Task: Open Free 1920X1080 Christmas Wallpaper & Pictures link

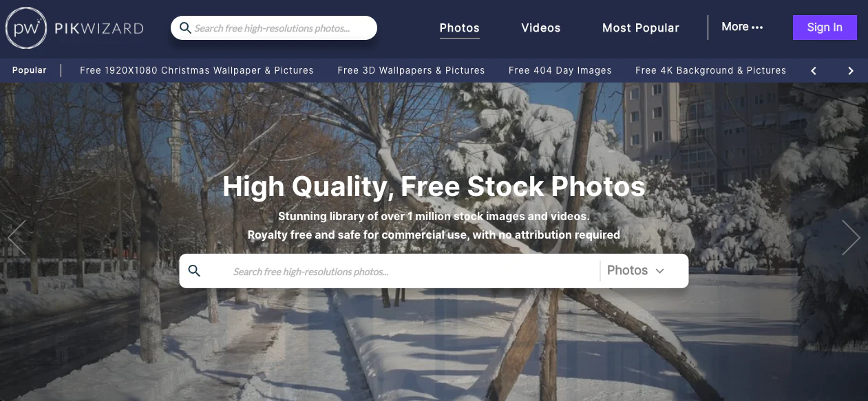Action: pyautogui.click(x=197, y=70)
